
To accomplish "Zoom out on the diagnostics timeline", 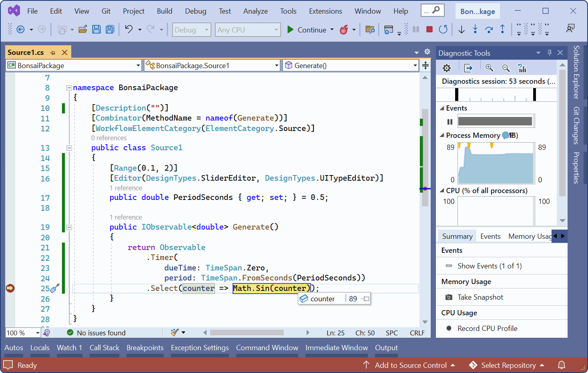I will click(x=506, y=68).
